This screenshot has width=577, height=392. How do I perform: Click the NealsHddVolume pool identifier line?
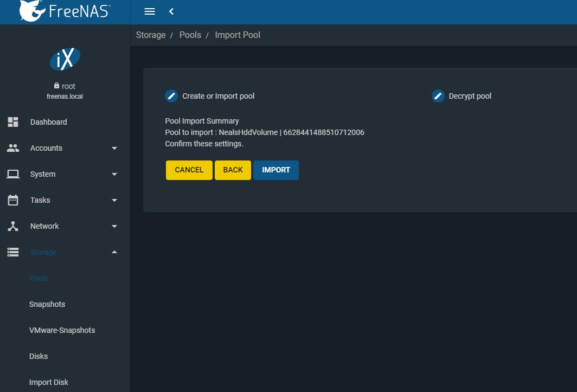[265, 132]
